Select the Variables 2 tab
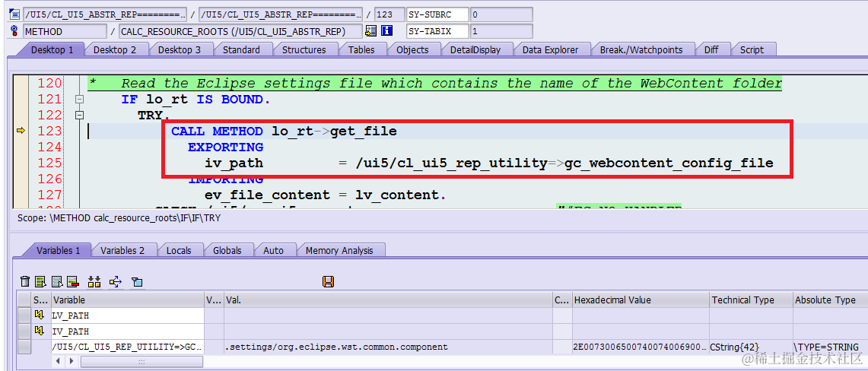This screenshot has height=371, width=868. [122, 250]
